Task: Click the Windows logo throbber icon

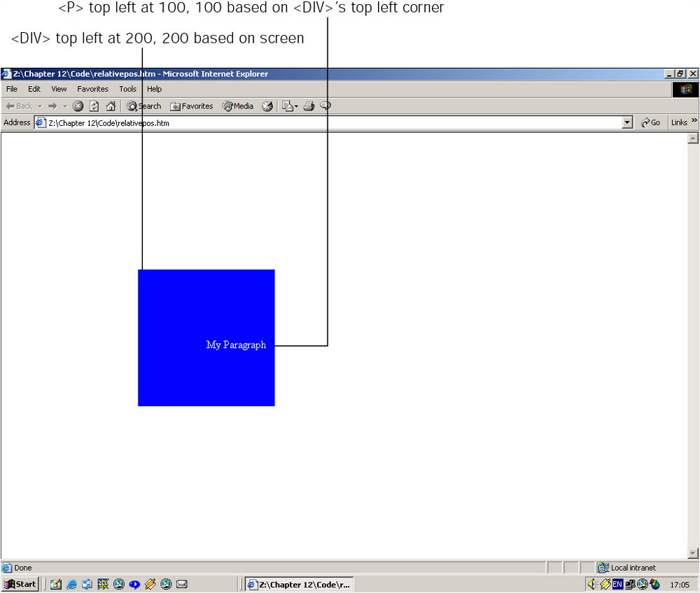Action: point(686,90)
